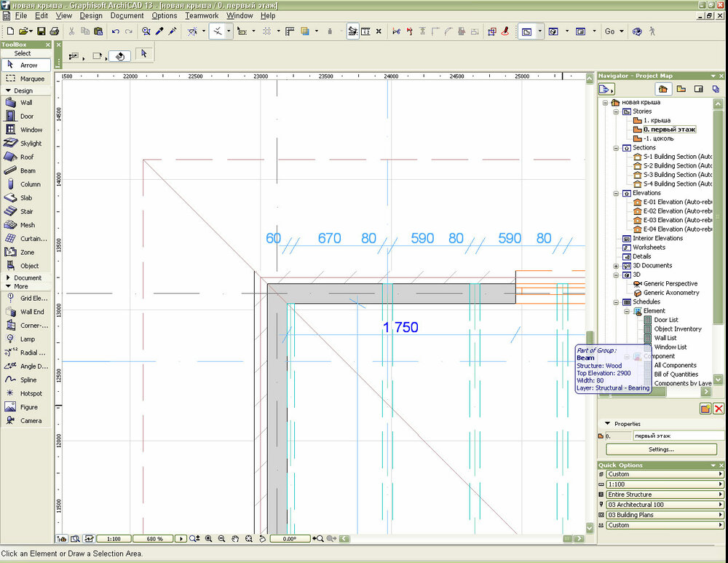The height and width of the screenshot is (563, 728).
Task: Activate the Stair tool
Action: (x=26, y=212)
